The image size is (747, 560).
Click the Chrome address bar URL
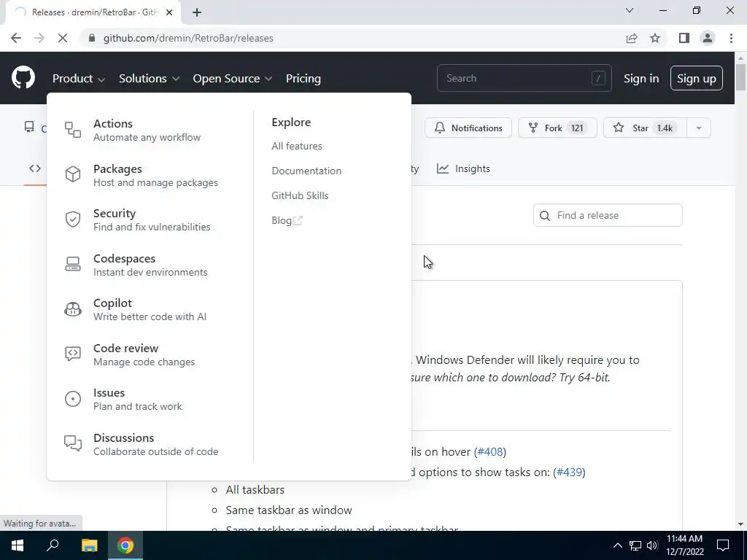click(188, 38)
